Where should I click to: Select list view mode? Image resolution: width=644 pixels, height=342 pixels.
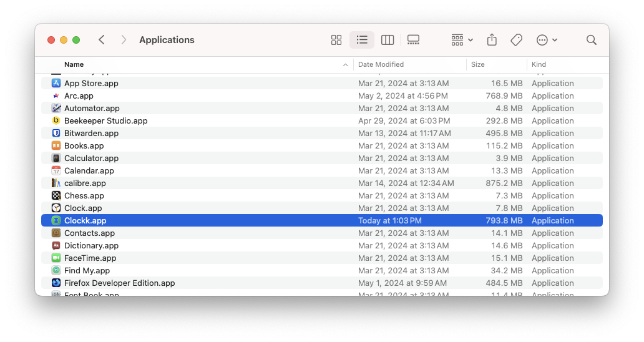(362, 40)
